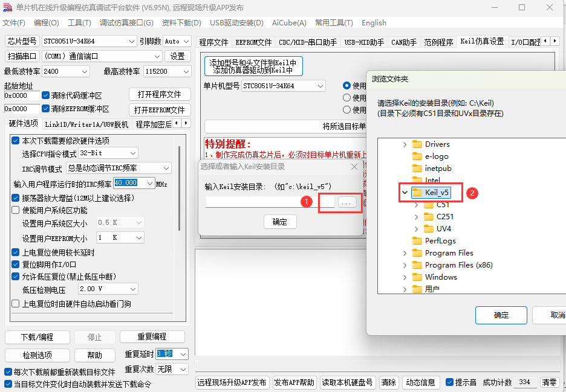The height and width of the screenshot is (392, 566).
Task: Open the 文件(F) menu
Action: (14, 23)
